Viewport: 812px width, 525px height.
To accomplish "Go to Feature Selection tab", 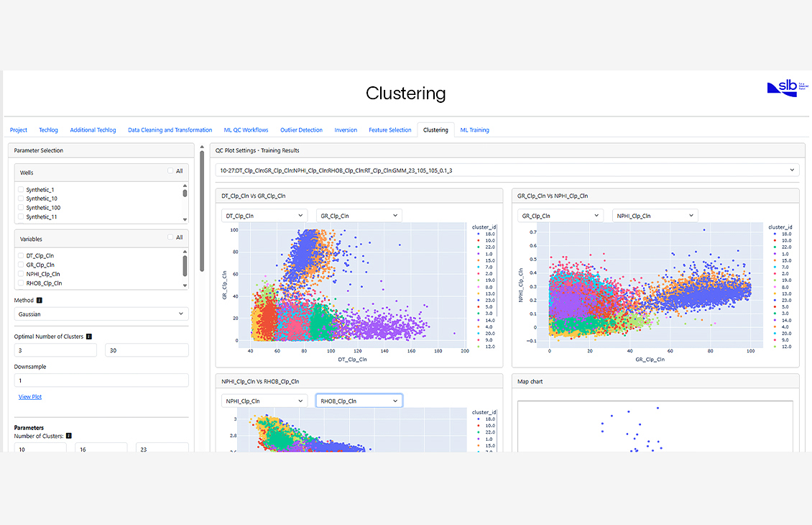I will 389,130.
